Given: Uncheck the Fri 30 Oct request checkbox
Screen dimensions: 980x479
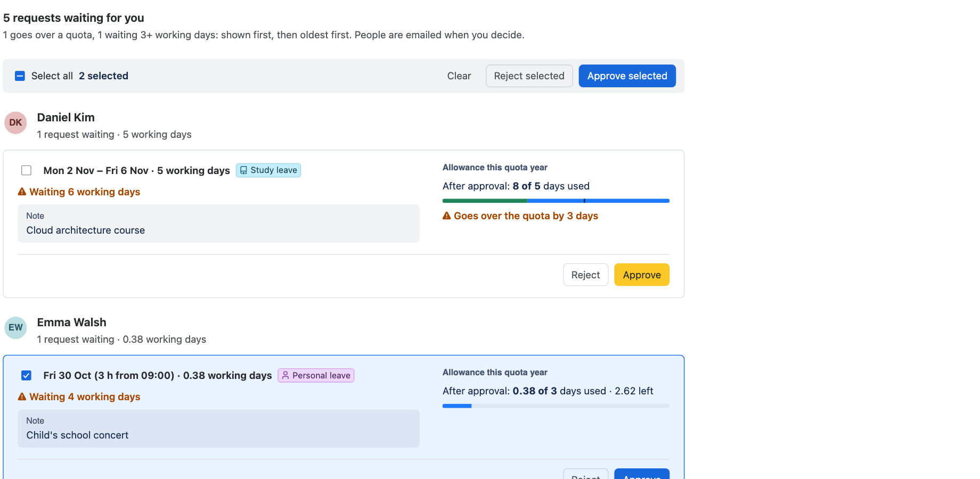Looking at the screenshot, I should 26,375.
